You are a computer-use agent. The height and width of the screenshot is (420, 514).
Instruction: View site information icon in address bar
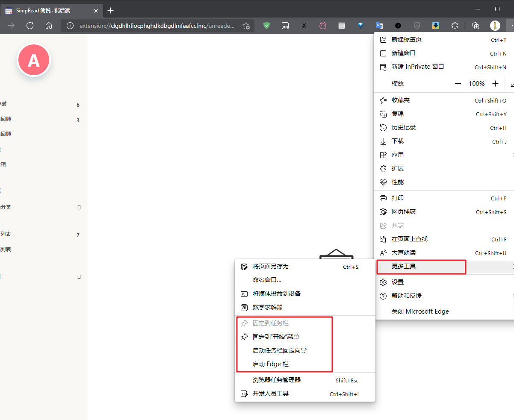click(70, 26)
